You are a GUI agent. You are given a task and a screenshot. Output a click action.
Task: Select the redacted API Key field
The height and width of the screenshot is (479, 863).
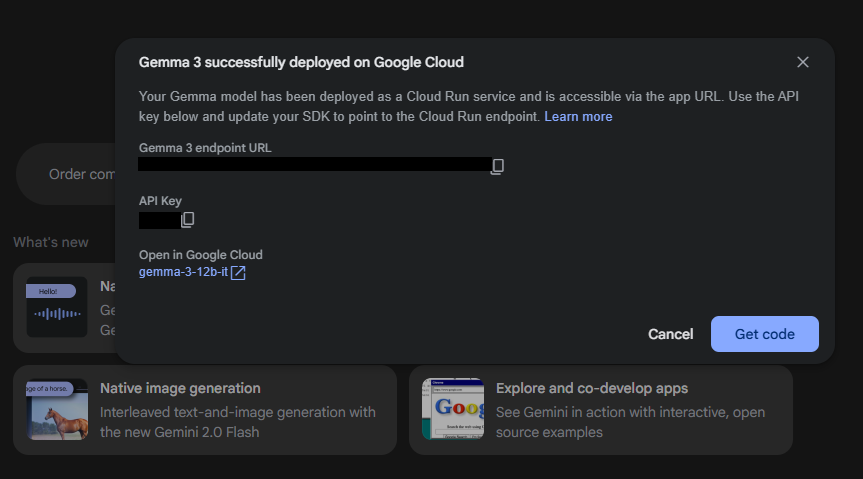coord(160,220)
